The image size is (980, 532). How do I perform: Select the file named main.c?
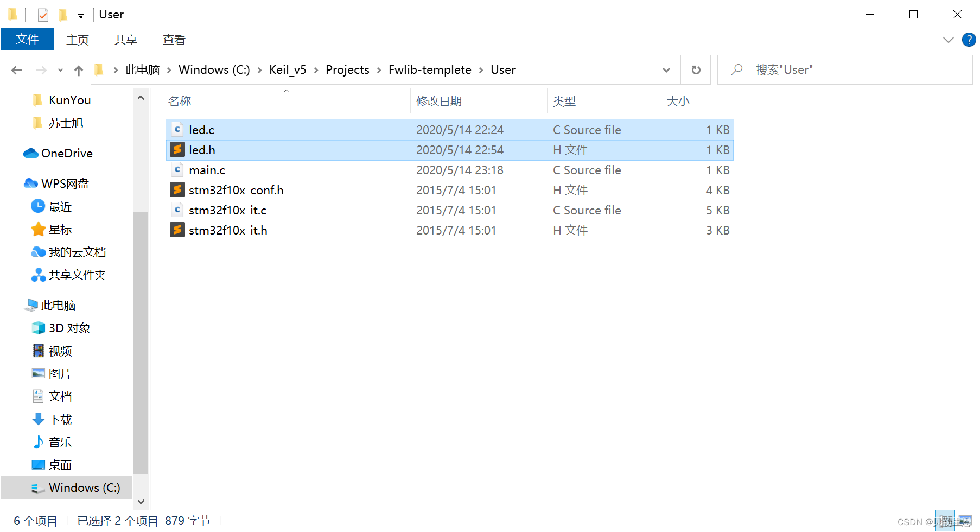pos(207,170)
